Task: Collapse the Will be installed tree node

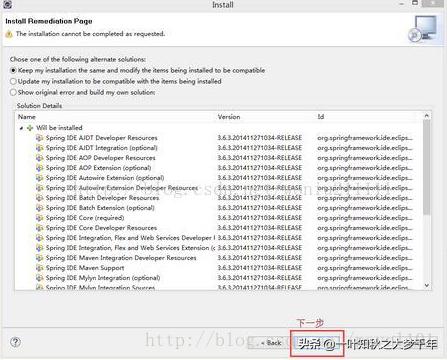Action: click(x=21, y=128)
